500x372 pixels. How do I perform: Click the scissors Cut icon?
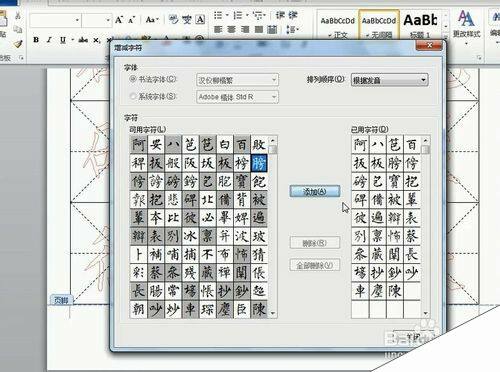(x=18, y=15)
